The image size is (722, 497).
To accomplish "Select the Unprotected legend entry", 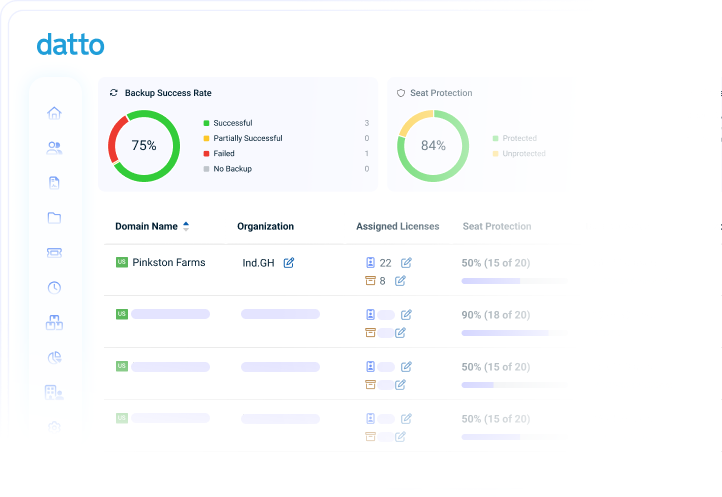I will [x=519, y=153].
